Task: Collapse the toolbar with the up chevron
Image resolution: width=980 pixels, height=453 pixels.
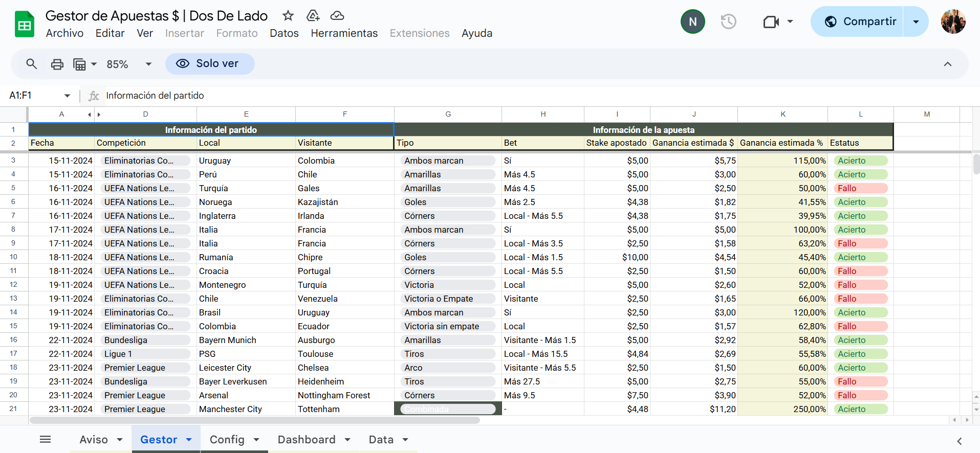Action: coord(948,64)
